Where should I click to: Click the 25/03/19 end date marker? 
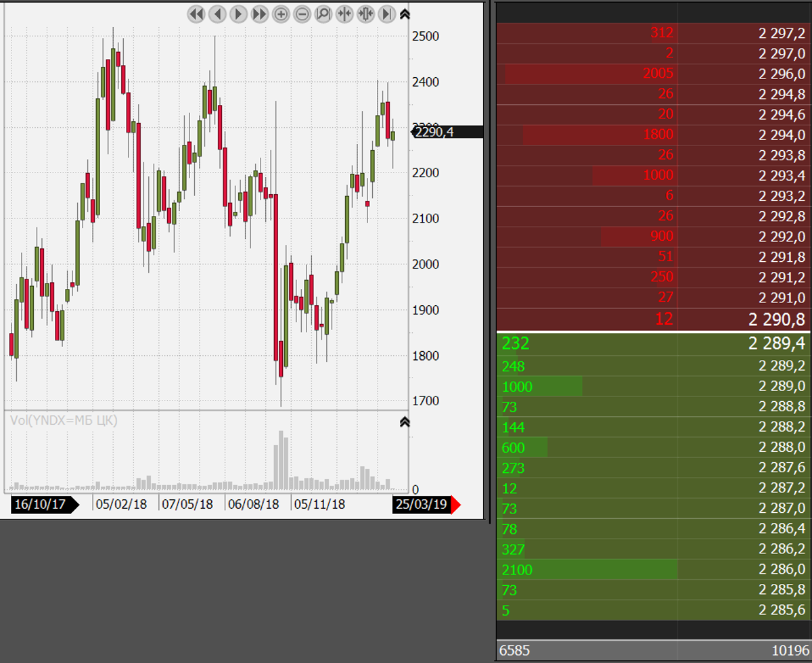(422, 505)
